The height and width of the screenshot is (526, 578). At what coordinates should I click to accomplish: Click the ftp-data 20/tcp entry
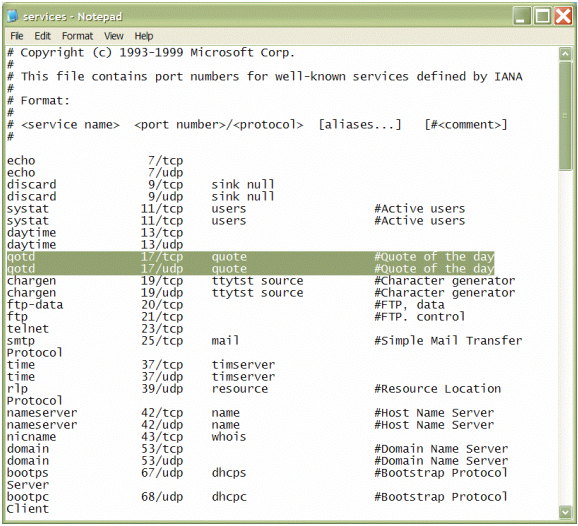pos(226,305)
